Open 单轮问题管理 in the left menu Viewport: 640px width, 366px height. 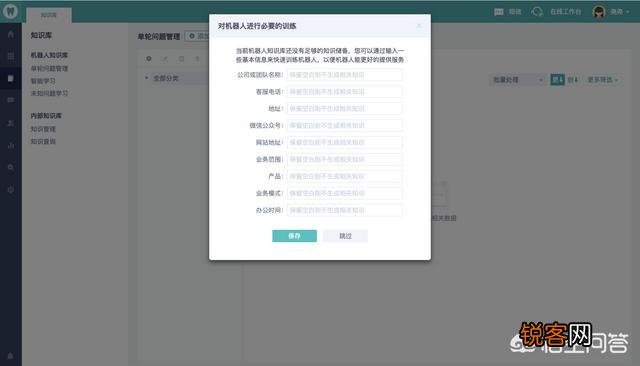(49, 68)
